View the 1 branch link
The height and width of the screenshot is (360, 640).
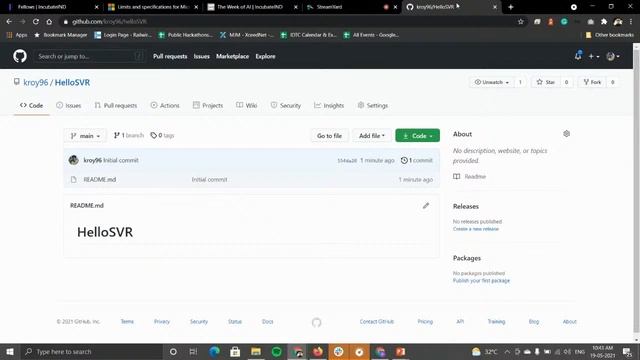point(129,135)
